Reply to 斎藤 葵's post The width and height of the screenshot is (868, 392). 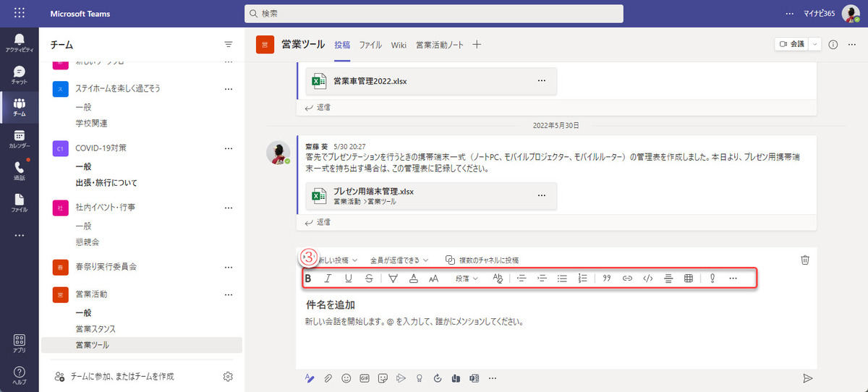point(318,222)
